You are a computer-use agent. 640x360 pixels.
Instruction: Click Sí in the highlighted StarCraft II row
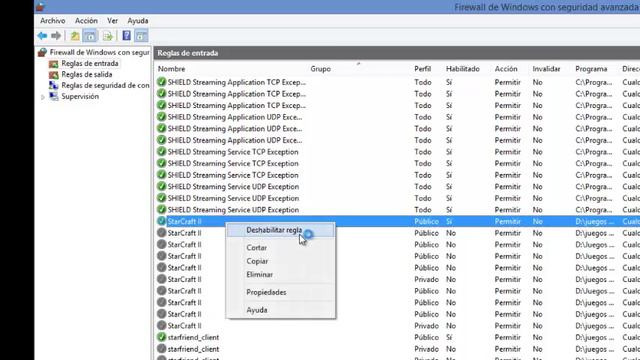449,222
